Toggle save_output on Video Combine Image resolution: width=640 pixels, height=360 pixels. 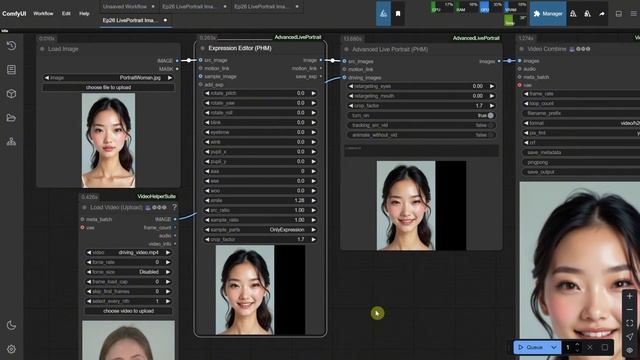(x=581, y=172)
